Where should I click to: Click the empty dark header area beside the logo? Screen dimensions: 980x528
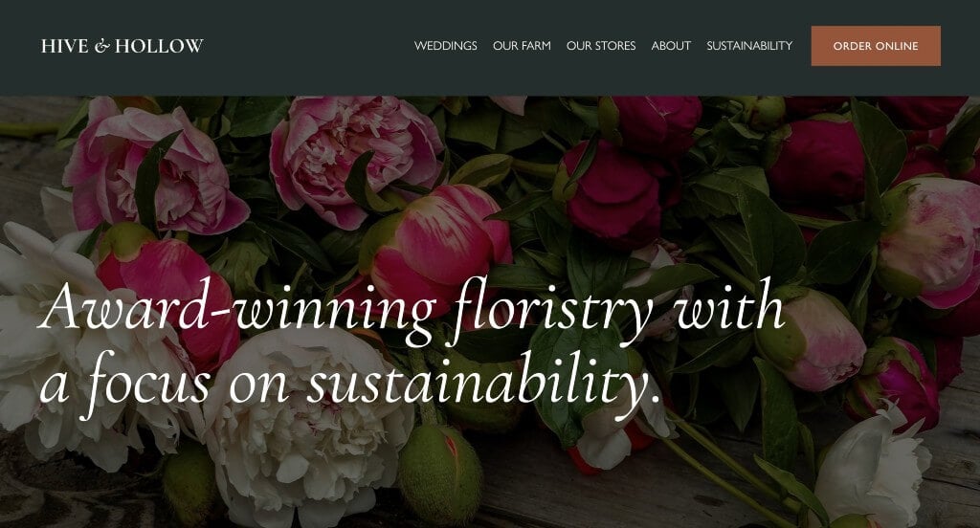tap(306, 47)
